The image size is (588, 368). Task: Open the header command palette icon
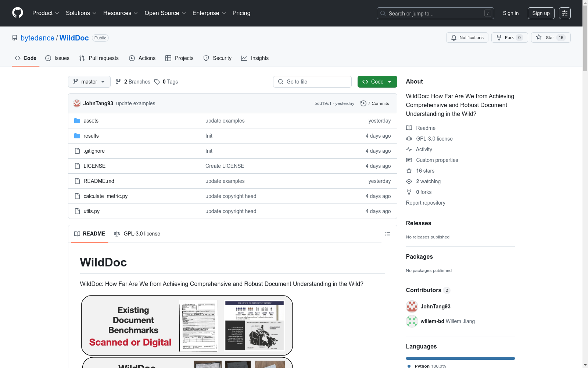coord(565,13)
